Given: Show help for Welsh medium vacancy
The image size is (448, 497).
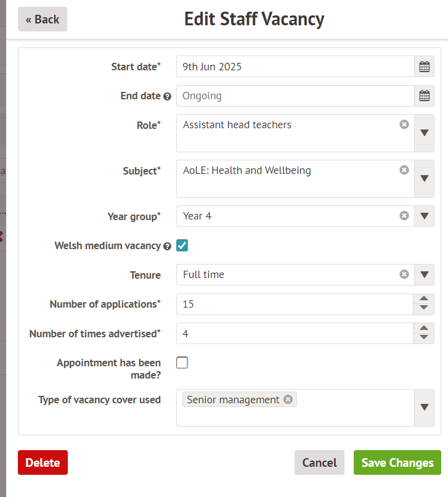Looking at the screenshot, I should pyautogui.click(x=167, y=246).
